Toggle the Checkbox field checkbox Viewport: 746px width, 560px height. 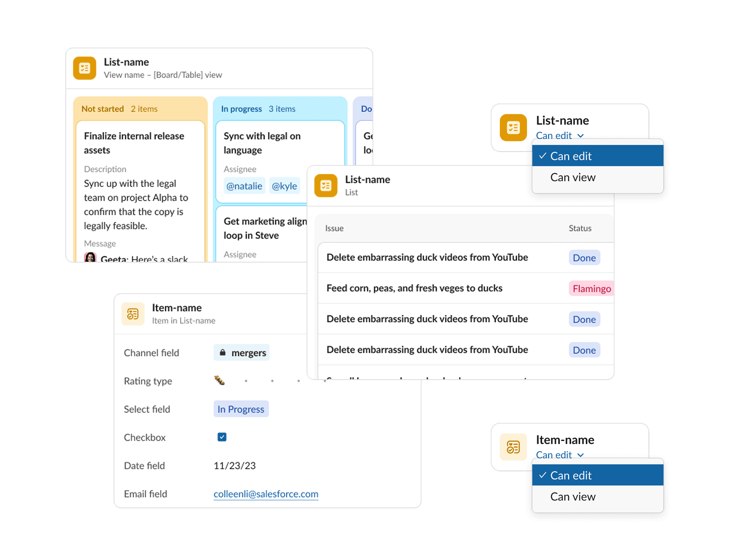[222, 437]
